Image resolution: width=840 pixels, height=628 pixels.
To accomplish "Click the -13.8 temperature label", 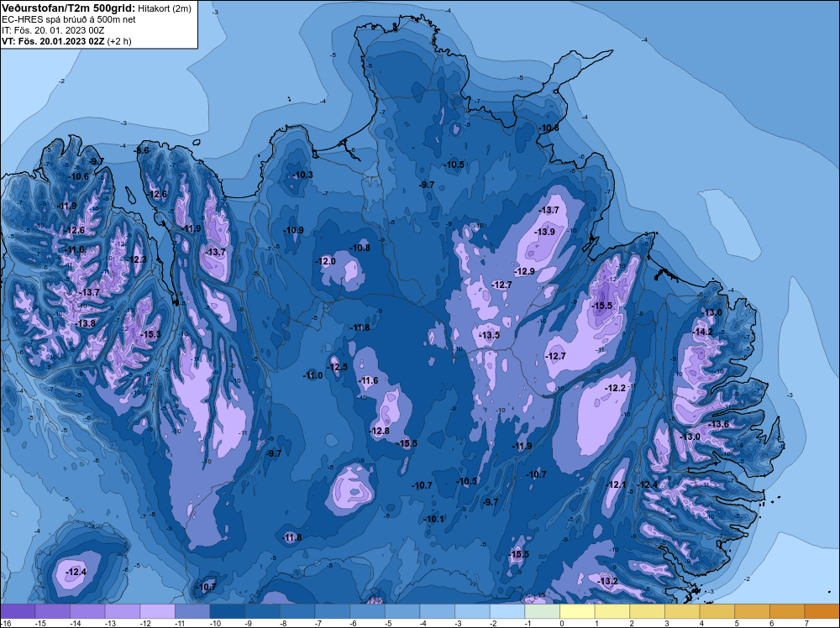I will tap(86, 324).
